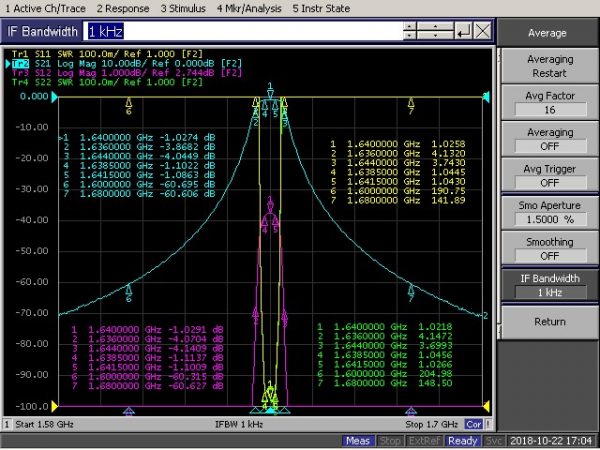
Task: Select the IF Bandwidth 1 kHz softkey
Action: tap(550, 285)
